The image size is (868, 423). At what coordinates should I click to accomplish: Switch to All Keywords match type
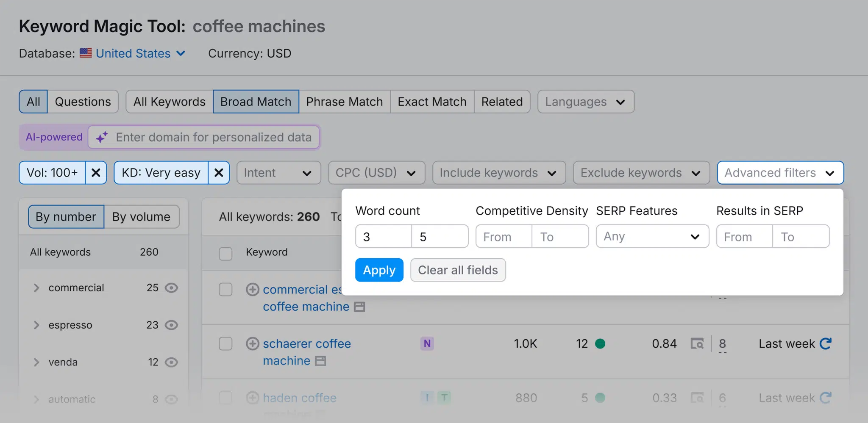coord(170,102)
